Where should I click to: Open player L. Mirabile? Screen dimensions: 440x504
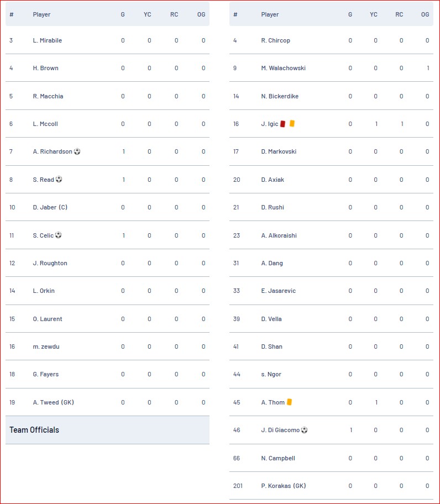pyautogui.click(x=47, y=40)
